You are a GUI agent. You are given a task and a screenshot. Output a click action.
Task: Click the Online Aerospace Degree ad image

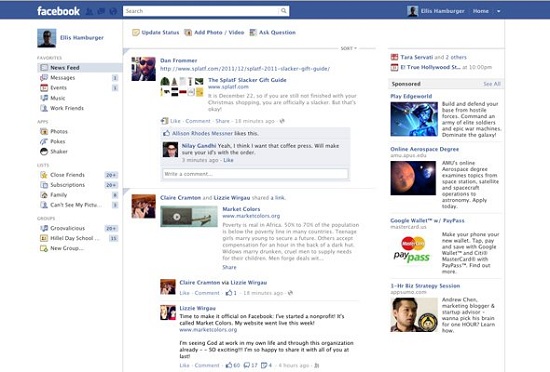click(x=413, y=178)
